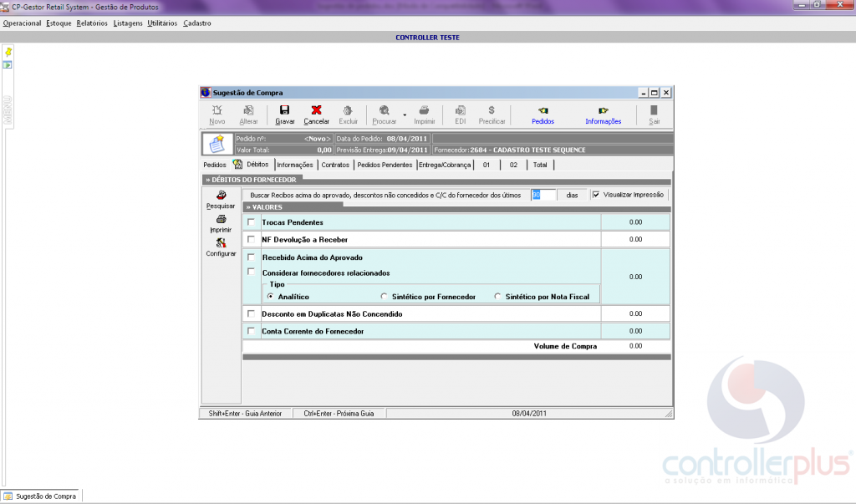
Task: Toggle Conta Corrente do Fornecedor checkbox
Action: pyautogui.click(x=251, y=331)
